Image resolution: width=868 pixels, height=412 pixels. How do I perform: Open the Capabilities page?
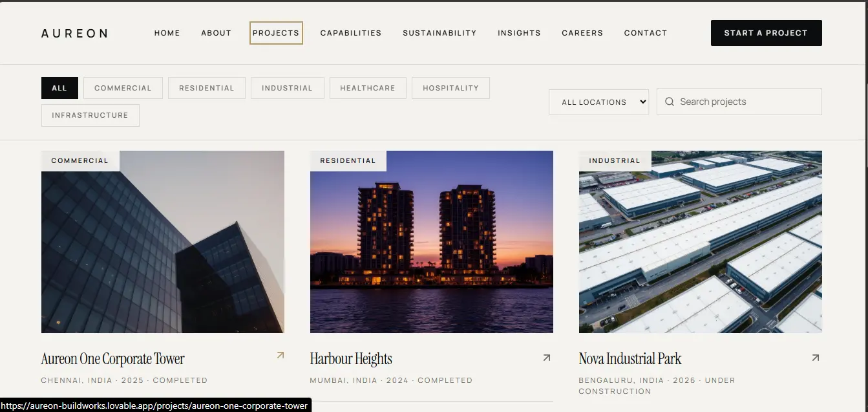351,33
